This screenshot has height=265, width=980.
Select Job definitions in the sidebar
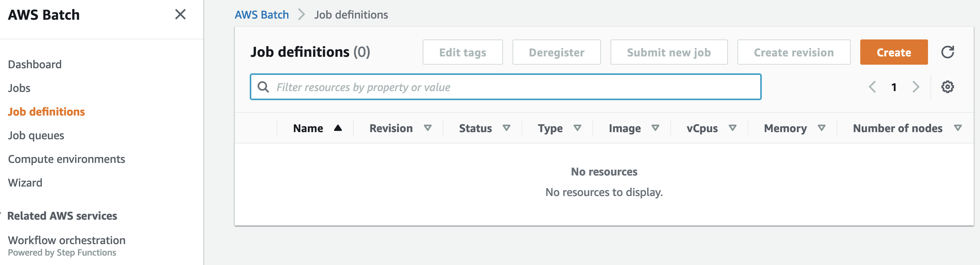[46, 112]
